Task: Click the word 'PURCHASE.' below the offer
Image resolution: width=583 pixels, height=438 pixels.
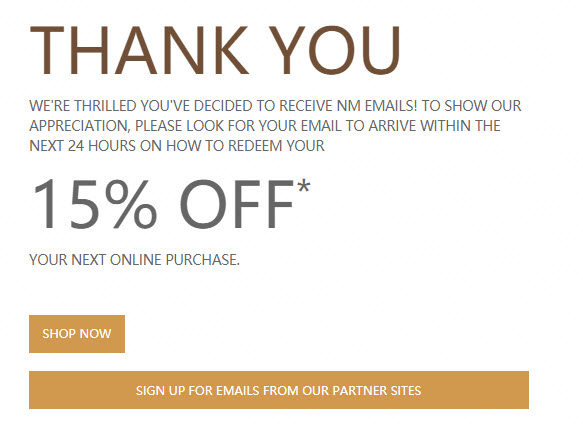Action: point(203,260)
